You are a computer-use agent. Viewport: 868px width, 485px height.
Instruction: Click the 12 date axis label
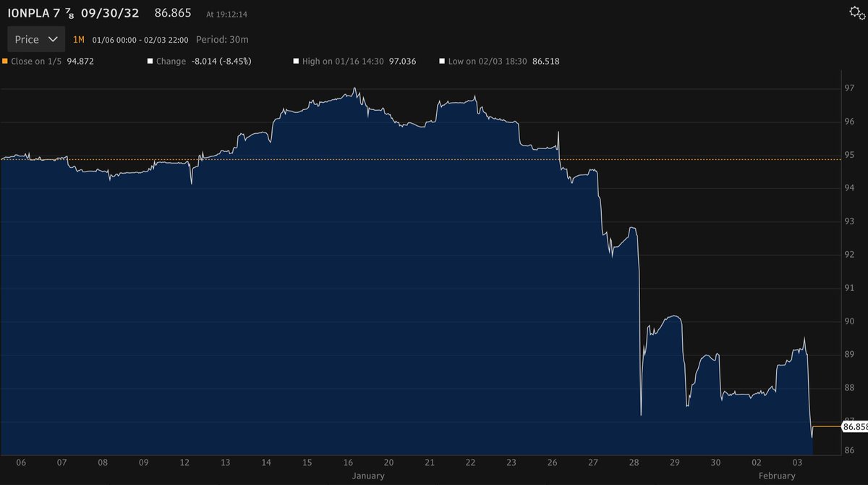[x=184, y=463]
